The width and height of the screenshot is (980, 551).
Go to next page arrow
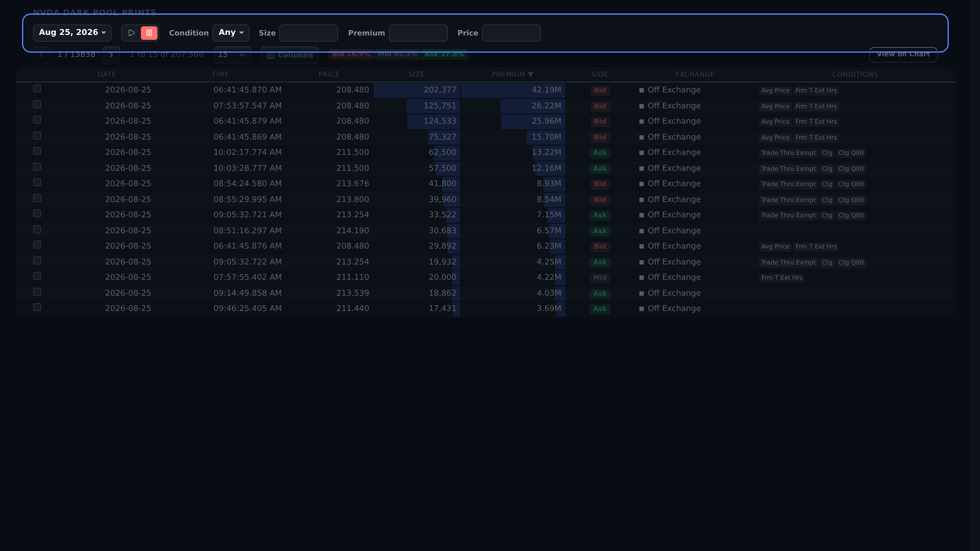[x=111, y=55]
